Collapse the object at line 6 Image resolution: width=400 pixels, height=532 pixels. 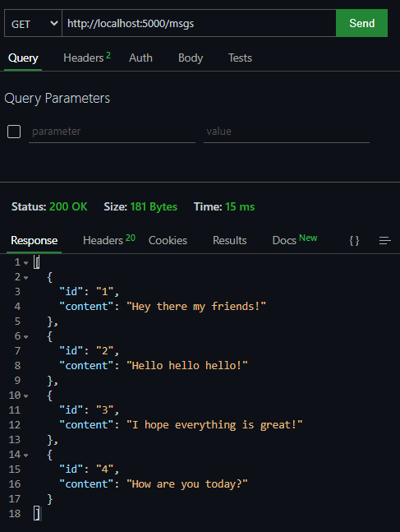26,337
